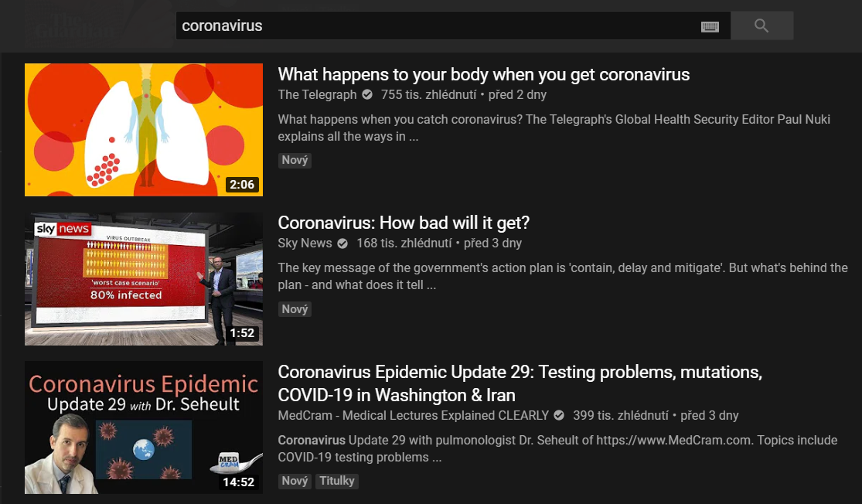Open 'What happens to your body' video title
The width and height of the screenshot is (862, 504).
point(484,74)
